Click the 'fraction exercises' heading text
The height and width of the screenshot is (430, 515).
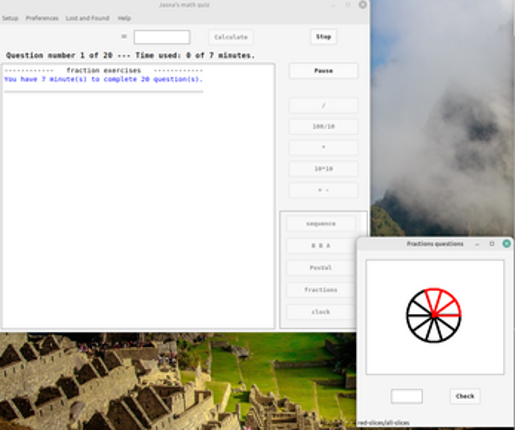(x=104, y=70)
